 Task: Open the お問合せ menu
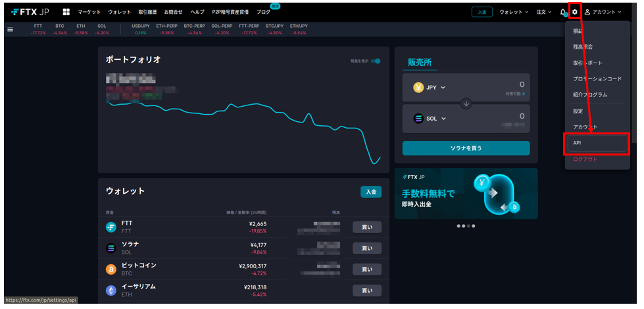tap(173, 12)
